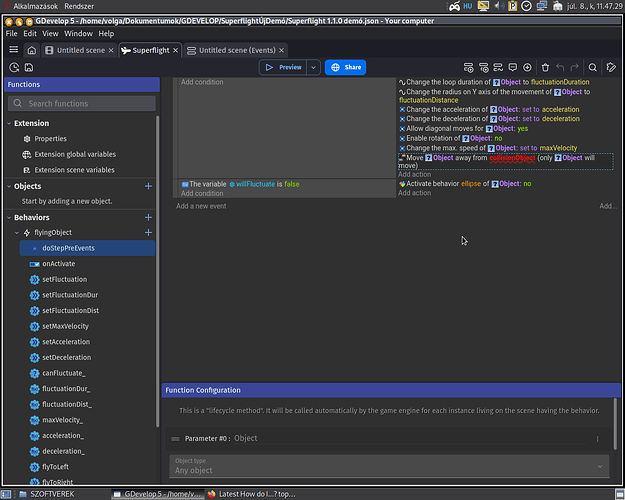Select the setDeceleration function
625x500 pixels.
[x=67, y=358]
